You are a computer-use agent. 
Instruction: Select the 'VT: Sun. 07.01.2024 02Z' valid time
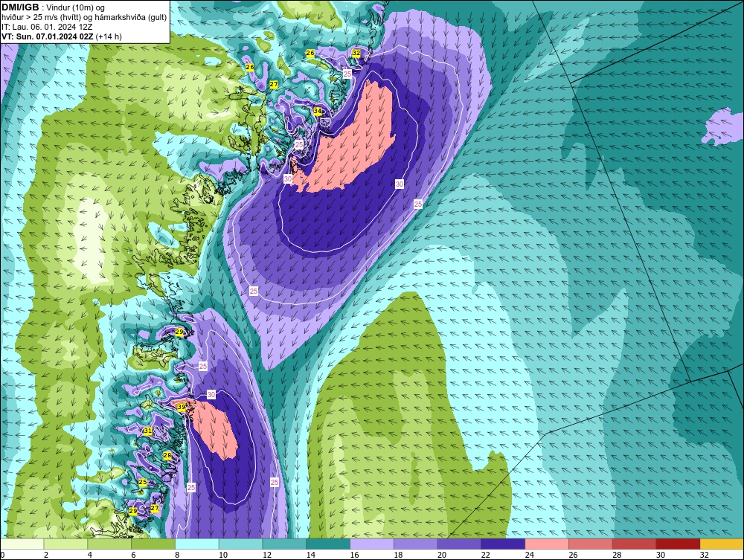[48, 36]
